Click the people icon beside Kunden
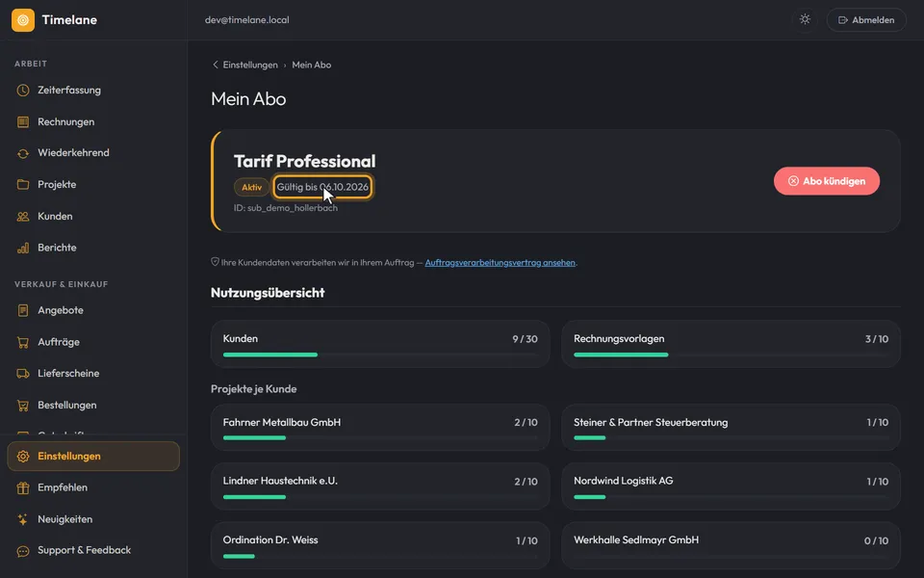 (23, 217)
